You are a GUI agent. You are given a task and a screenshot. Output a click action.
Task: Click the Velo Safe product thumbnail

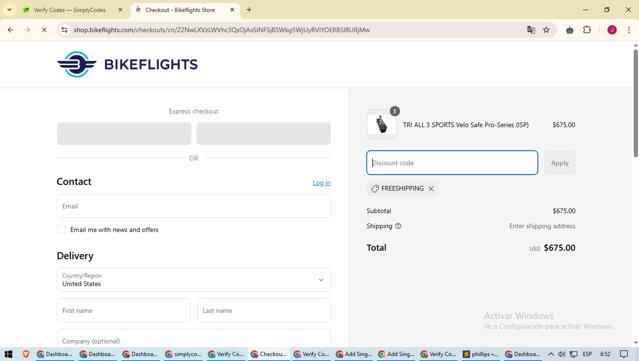(x=381, y=125)
